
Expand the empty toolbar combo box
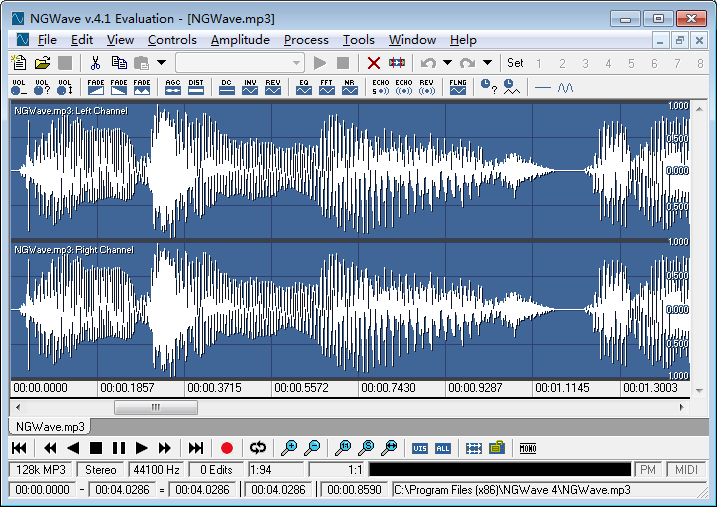(296, 63)
